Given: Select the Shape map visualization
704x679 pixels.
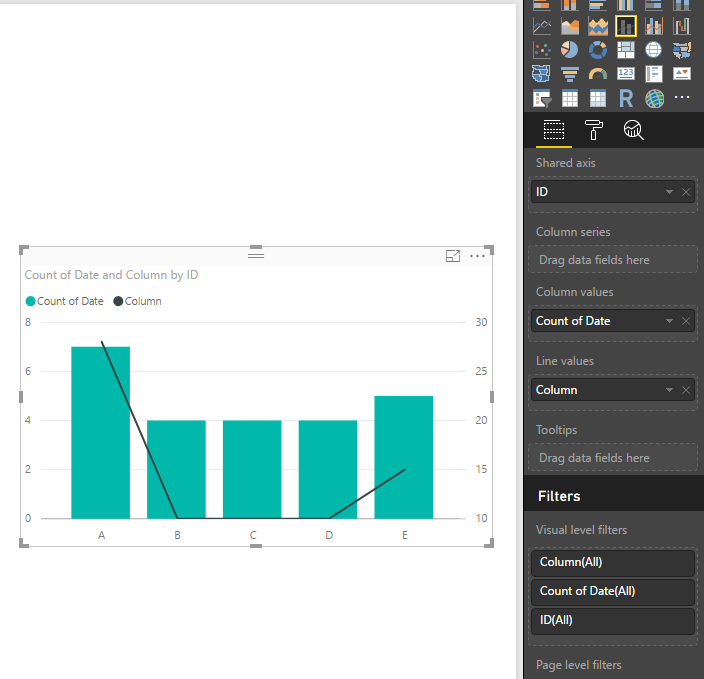Looking at the screenshot, I should point(541,74).
